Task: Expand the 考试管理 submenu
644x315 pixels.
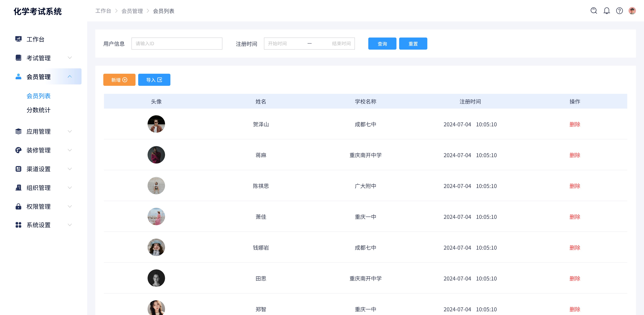Action: (x=70, y=58)
